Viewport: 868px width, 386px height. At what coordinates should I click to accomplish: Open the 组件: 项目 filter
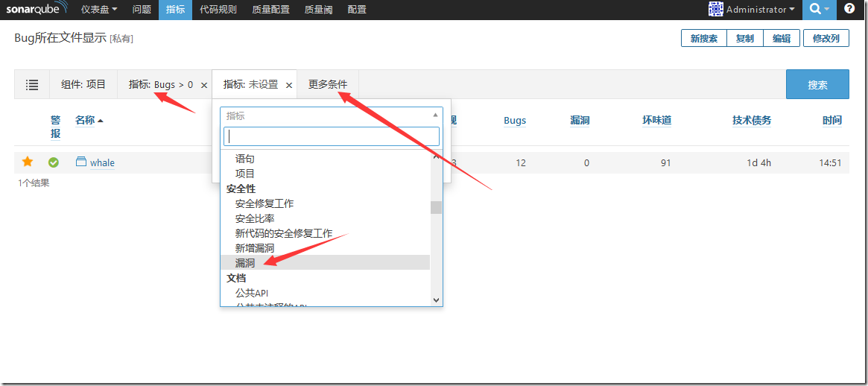pos(83,85)
